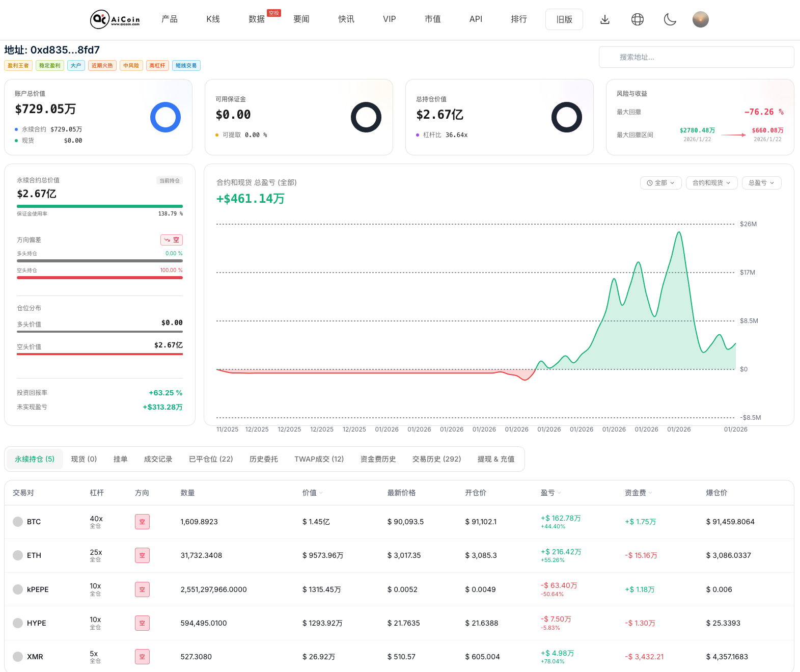Click the kPEPE coin icon
The image size is (800, 672).
point(18,589)
